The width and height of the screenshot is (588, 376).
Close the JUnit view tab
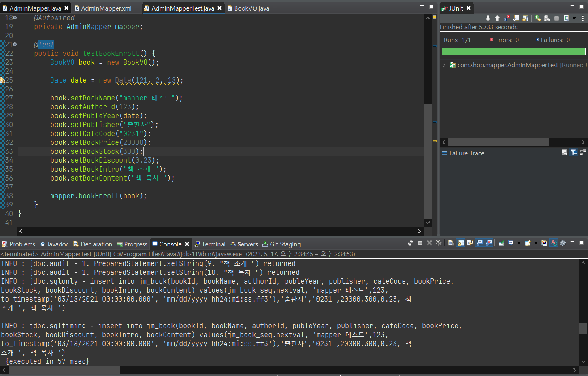469,8
